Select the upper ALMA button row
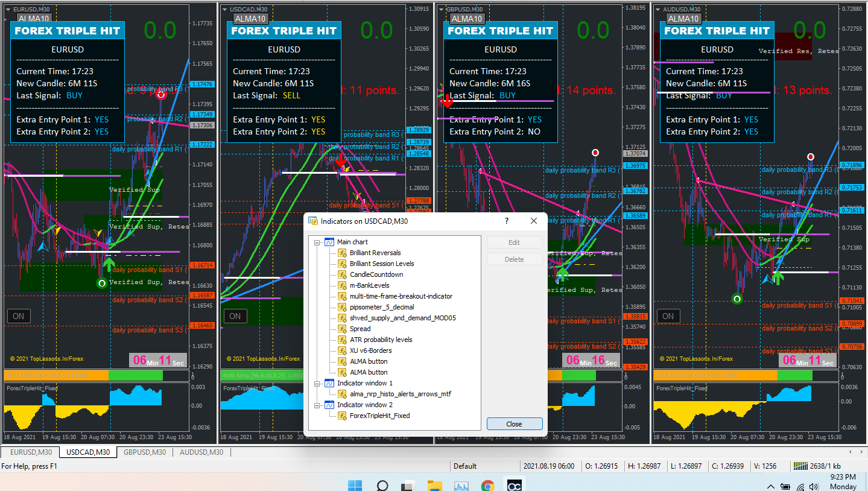The height and width of the screenshot is (491, 868). pyautogui.click(x=369, y=361)
